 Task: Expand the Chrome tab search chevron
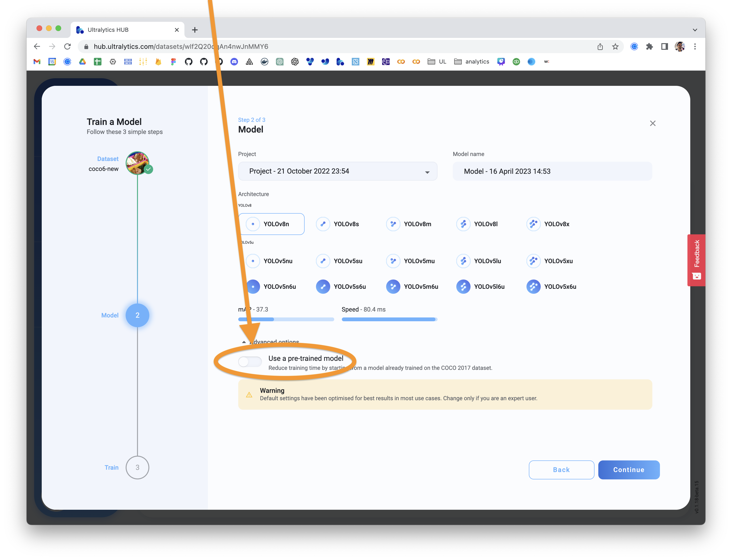pyautogui.click(x=695, y=30)
